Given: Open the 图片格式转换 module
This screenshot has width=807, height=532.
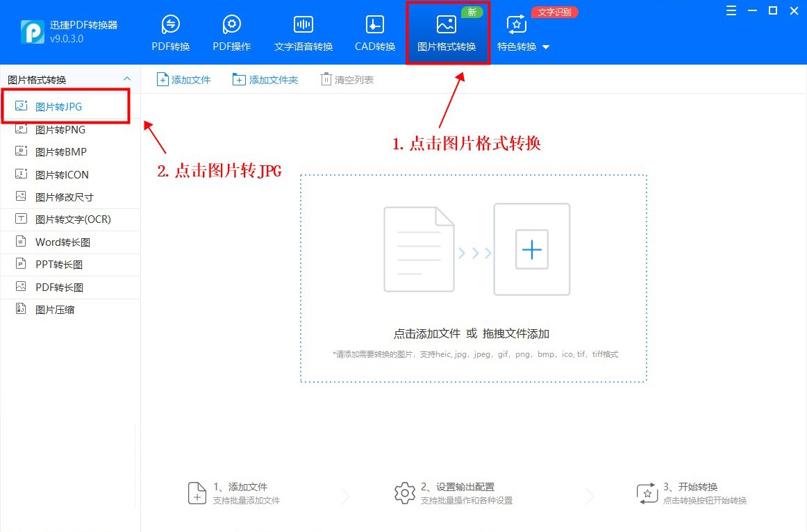Looking at the screenshot, I should point(447,31).
